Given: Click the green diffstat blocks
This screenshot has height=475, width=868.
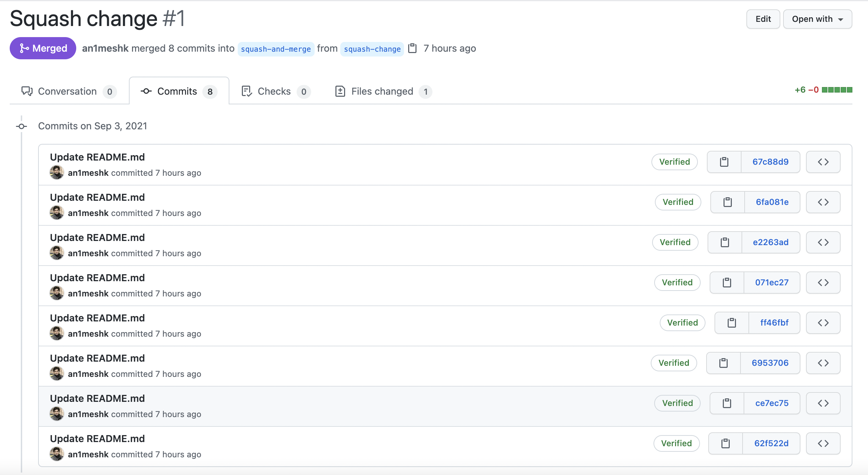Looking at the screenshot, I should 837,90.
